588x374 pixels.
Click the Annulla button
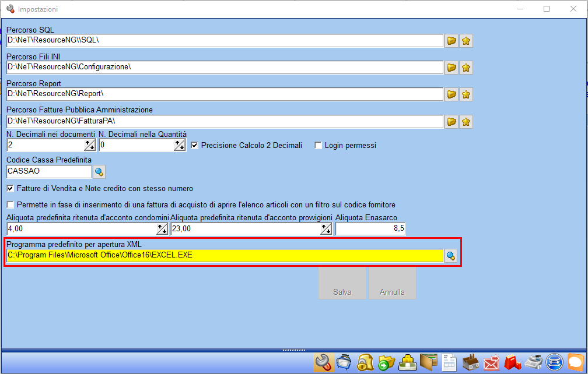point(392,283)
